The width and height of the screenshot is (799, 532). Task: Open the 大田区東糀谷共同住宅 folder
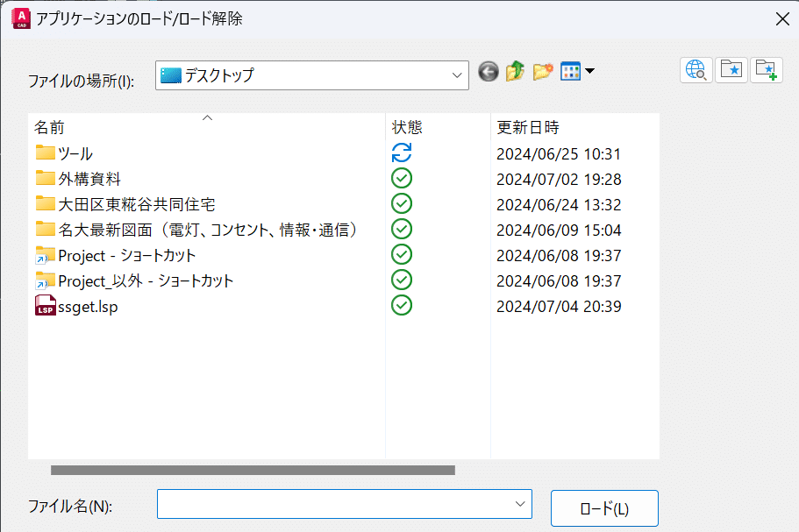[114, 203]
